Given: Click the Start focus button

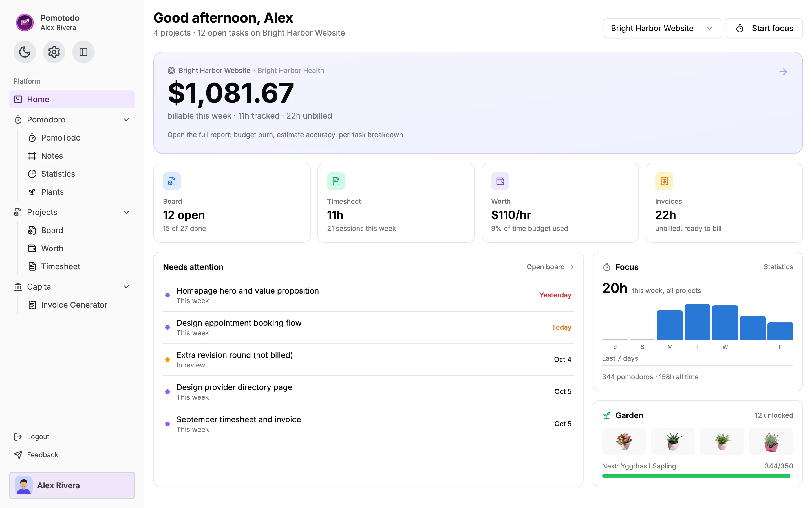Looking at the screenshot, I should (764, 28).
